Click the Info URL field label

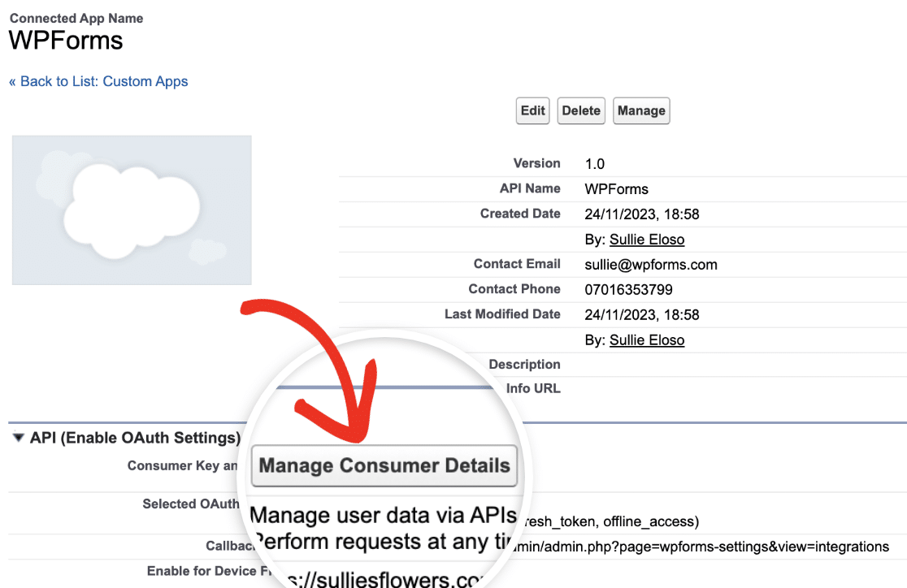(x=533, y=388)
